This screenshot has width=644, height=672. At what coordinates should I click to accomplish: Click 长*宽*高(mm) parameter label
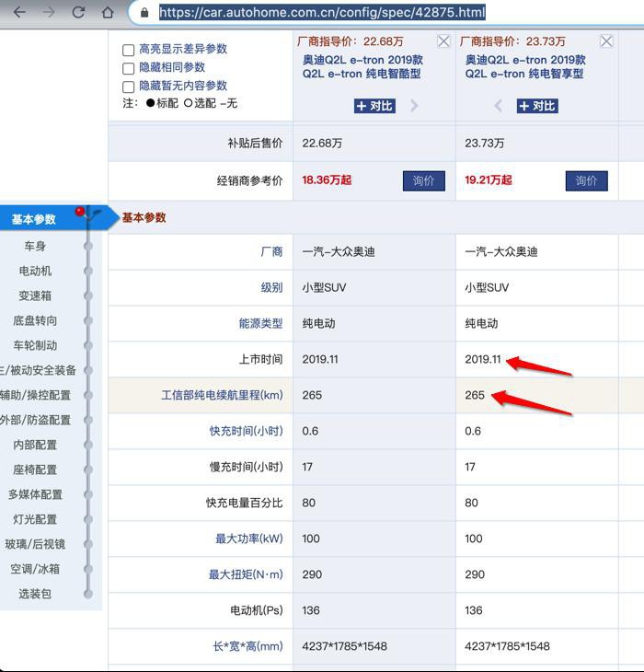click(x=247, y=646)
